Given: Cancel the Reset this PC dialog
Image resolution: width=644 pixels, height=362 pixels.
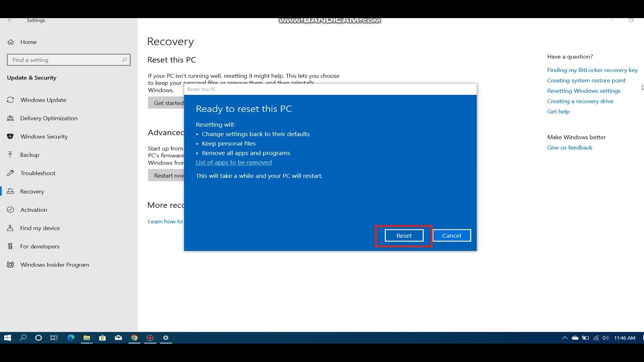Looking at the screenshot, I should tap(451, 235).
